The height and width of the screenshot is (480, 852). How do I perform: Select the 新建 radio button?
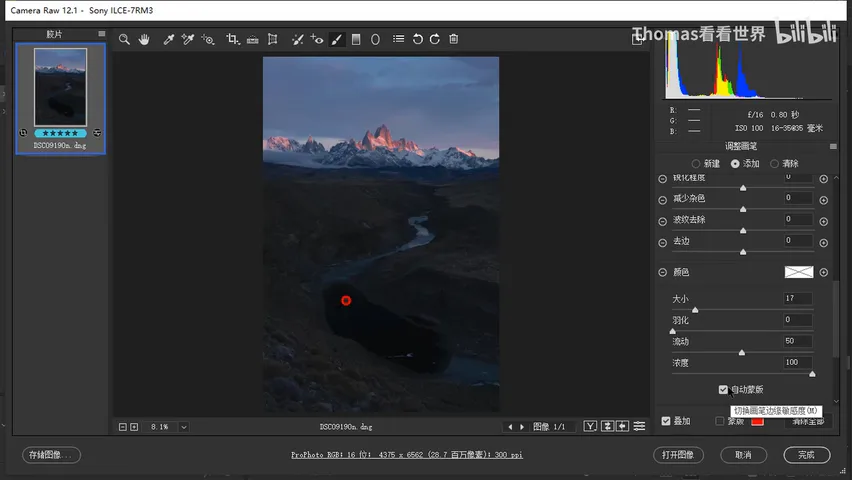tap(696, 164)
